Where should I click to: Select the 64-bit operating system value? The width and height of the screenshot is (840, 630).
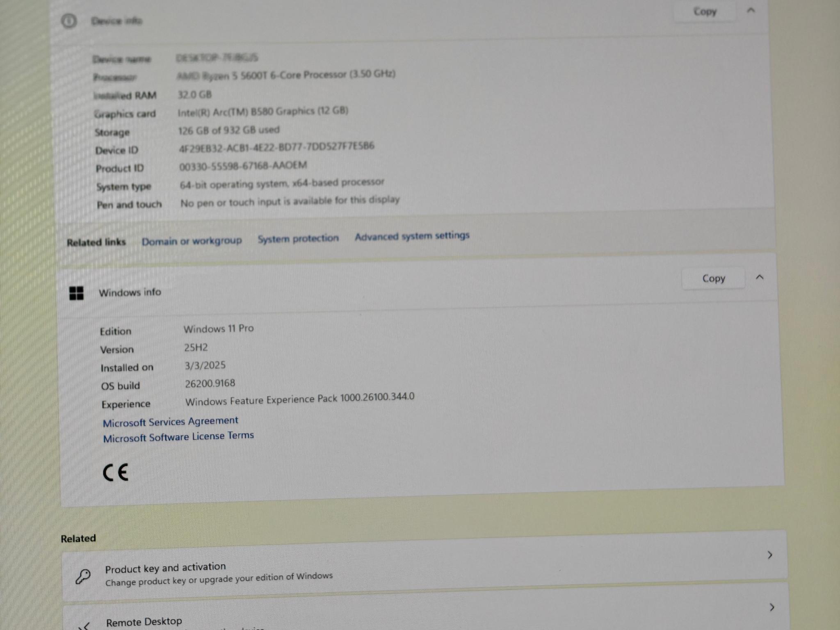pyautogui.click(x=282, y=184)
